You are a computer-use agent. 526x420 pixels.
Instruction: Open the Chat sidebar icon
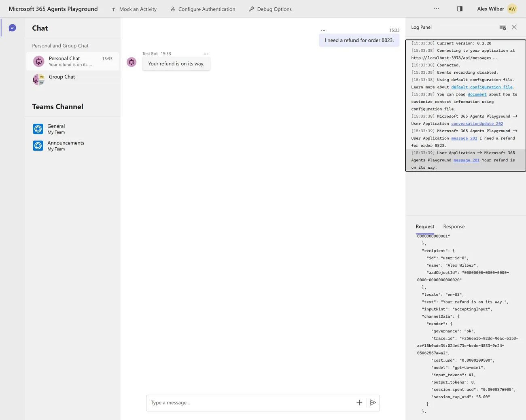pos(13,28)
